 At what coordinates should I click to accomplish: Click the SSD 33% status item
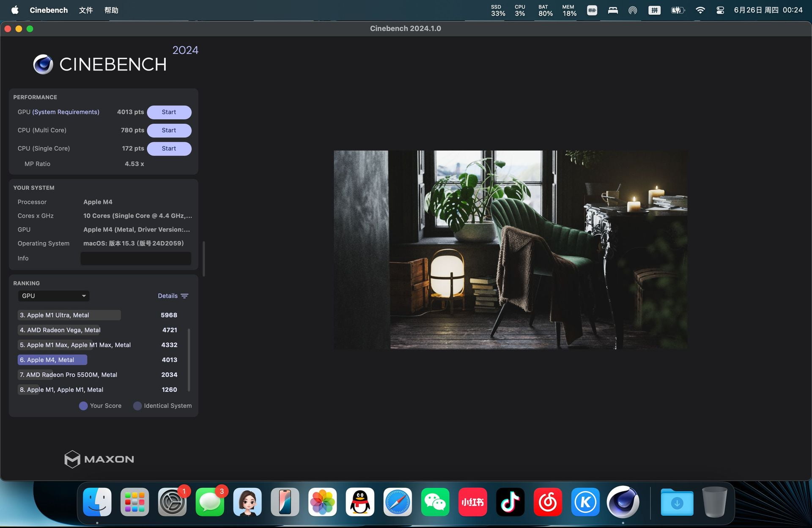pos(498,10)
